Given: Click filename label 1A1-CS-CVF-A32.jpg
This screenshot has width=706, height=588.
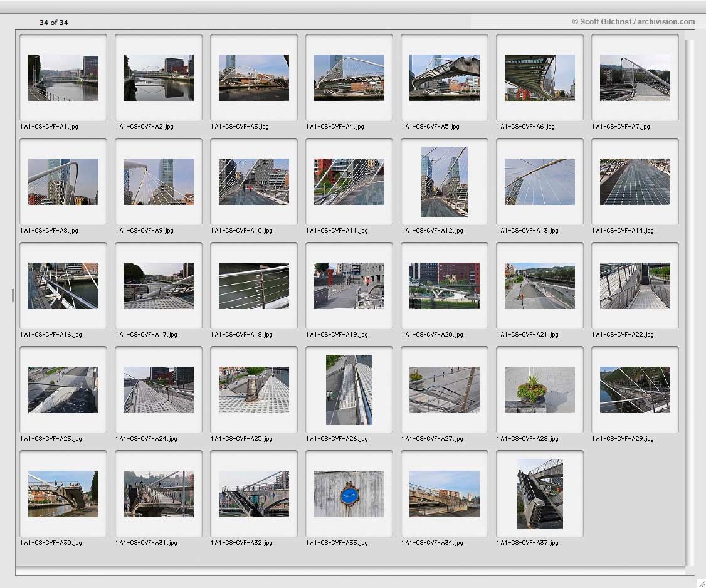Looking at the screenshot, I should 242,542.
